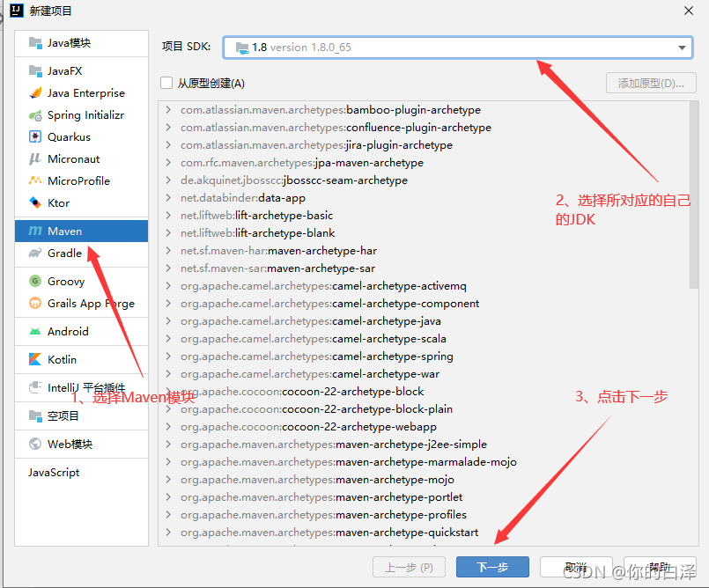This screenshot has height=588, width=709.
Task: Select camel-archetype-java row
Action: coord(424,321)
